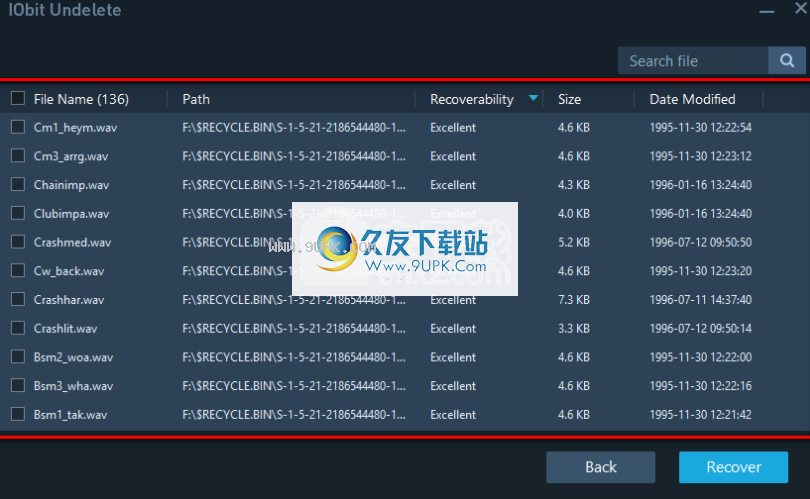Click the date 1995-11-30 12:22:54

click(700, 128)
